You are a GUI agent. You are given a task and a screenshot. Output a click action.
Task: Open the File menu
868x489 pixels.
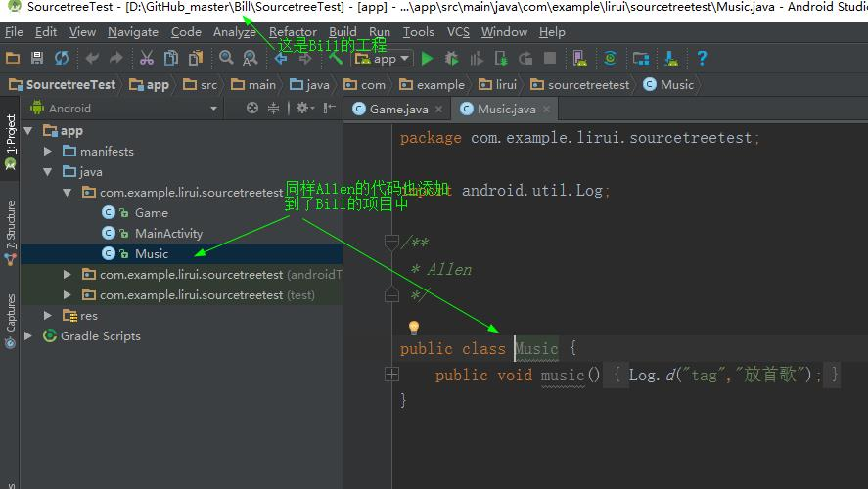(14, 32)
